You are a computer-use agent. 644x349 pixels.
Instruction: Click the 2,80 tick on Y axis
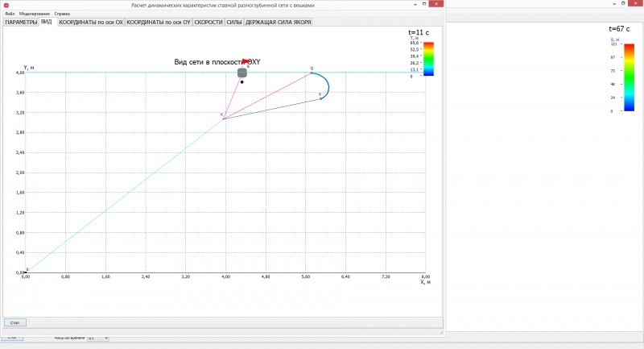[20, 132]
